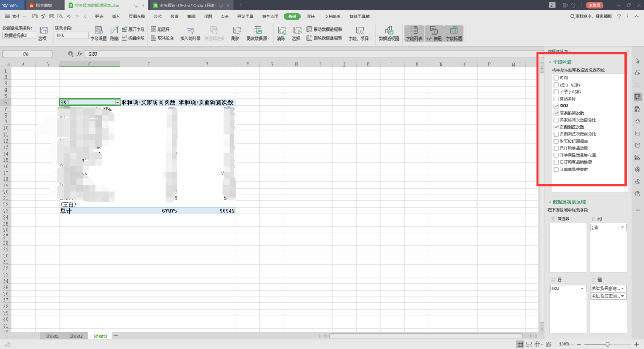The width and height of the screenshot is (644, 349).
Task: Open the 开始 ribbon tab
Action: coord(99,17)
